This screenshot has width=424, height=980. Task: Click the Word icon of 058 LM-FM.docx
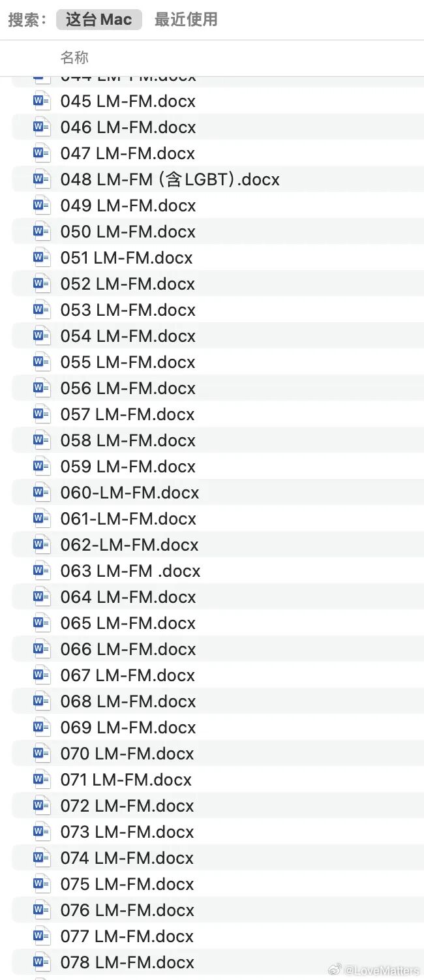click(42, 440)
